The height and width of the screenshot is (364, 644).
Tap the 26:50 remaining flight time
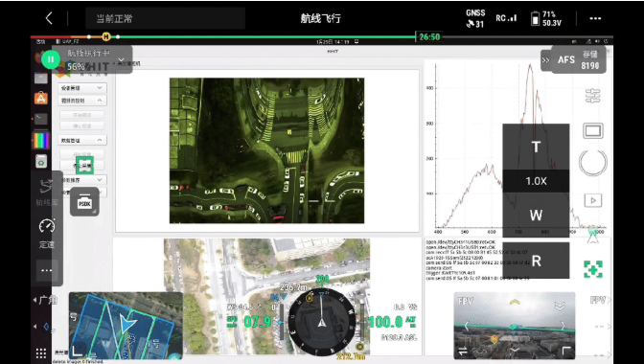pos(429,37)
